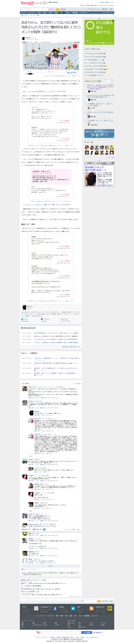
Task: Open 急上昇ワード link at page bottom
Action: coord(99,632)
